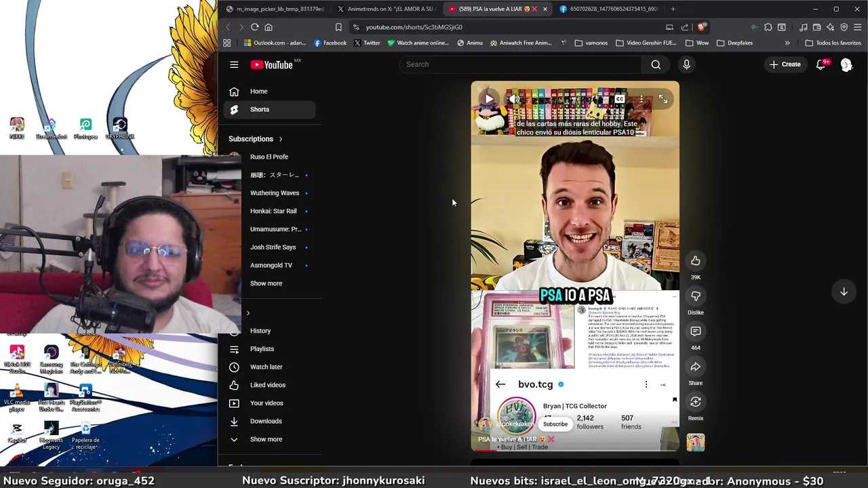
Task: Select Shorts in YouTube sidebar
Action: (x=269, y=109)
